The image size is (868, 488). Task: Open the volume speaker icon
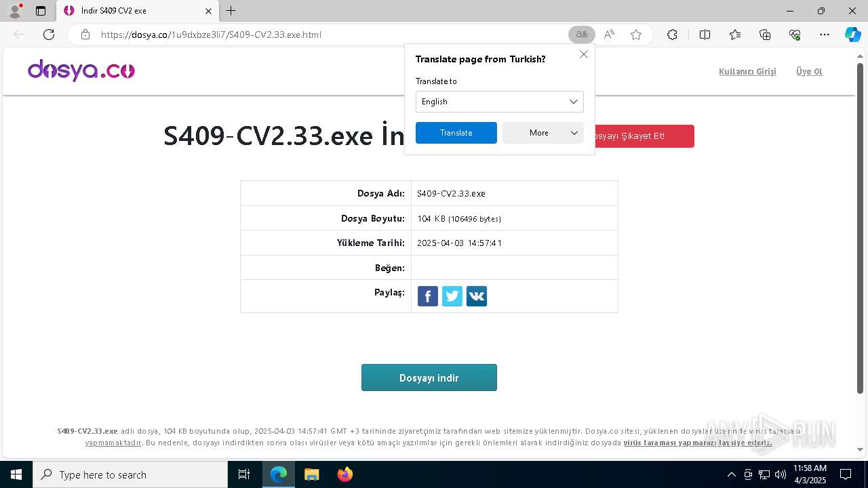781,474
